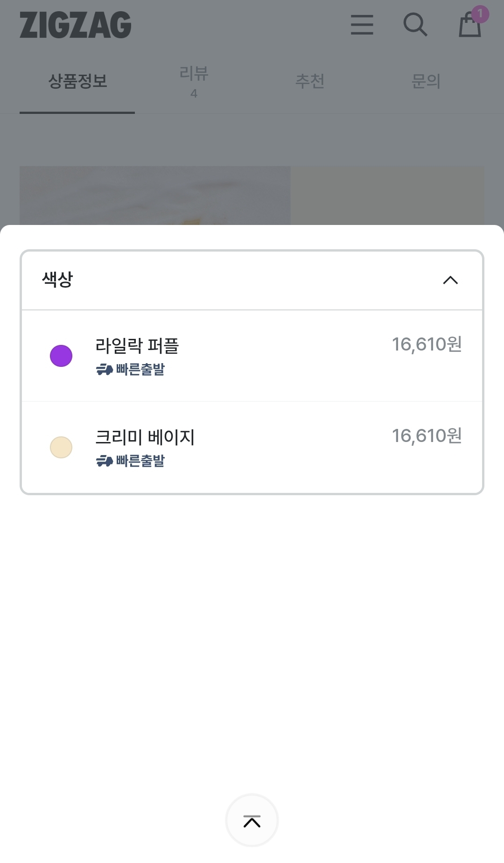The image size is (504, 863).
Task: Tap the dimmed product image on the left
Action: (x=155, y=195)
